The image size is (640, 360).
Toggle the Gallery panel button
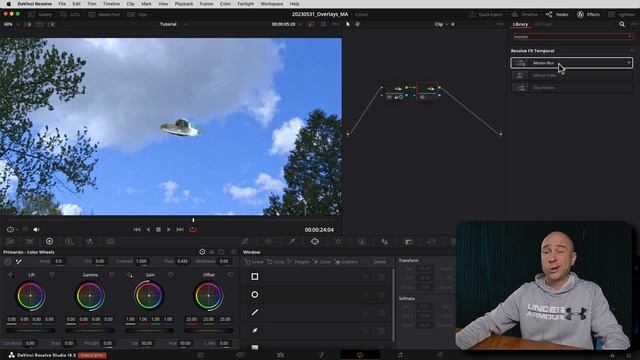[x=40, y=14]
